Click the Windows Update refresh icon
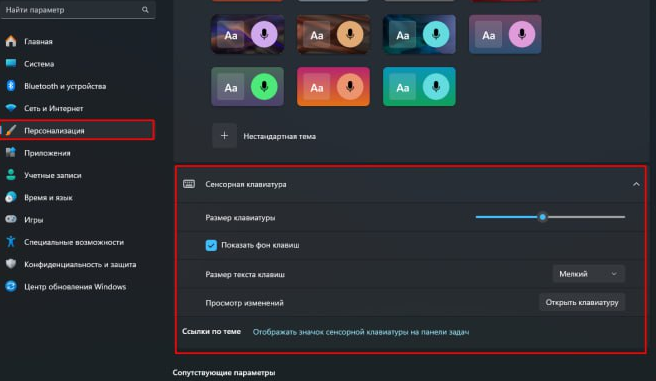The height and width of the screenshot is (381, 656). (x=11, y=286)
